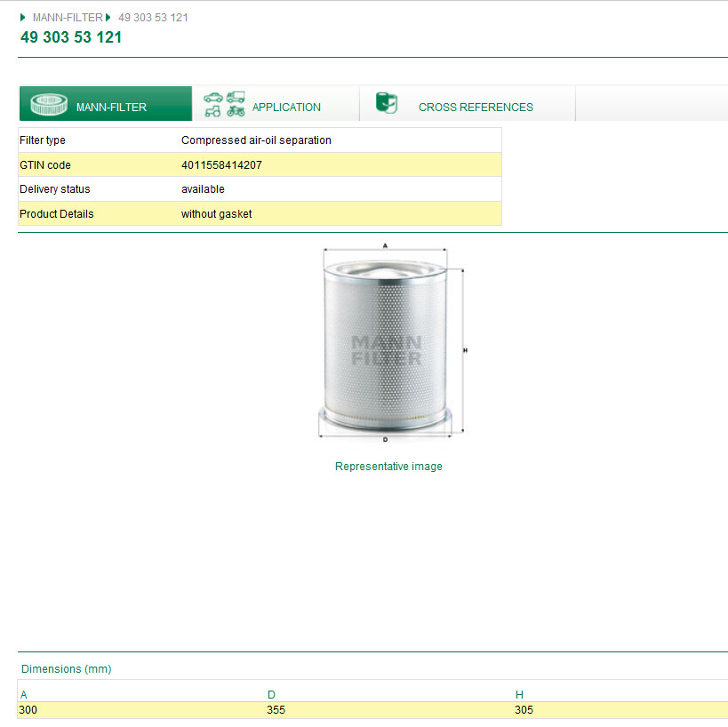The image size is (728, 727).
Task: Click the Representative image caption
Action: click(388, 466)
